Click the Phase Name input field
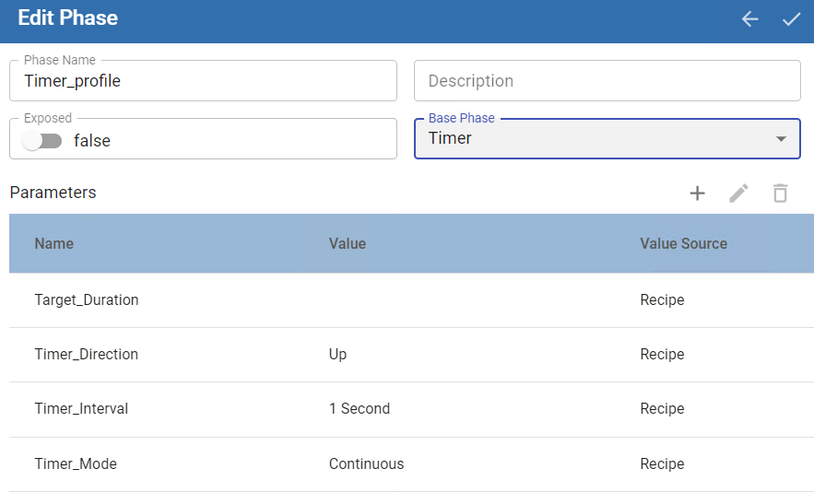This screenshot has height=504, width=814. click(203, 81)
